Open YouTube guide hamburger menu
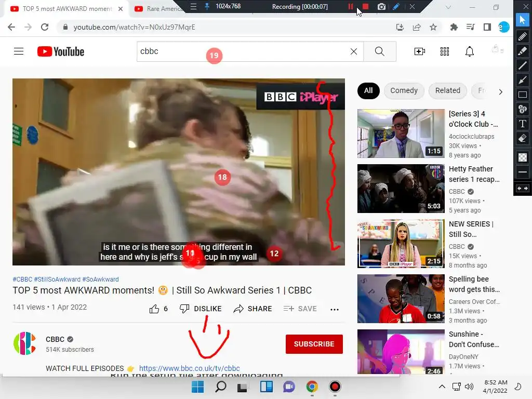The width and height of the screenshot is (532, 399). 19,51
